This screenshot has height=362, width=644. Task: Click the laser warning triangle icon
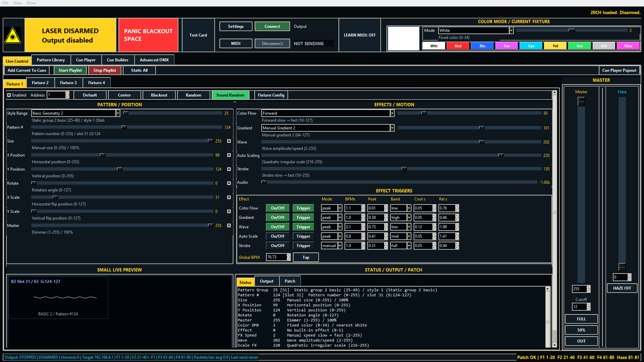pos(13,35)
